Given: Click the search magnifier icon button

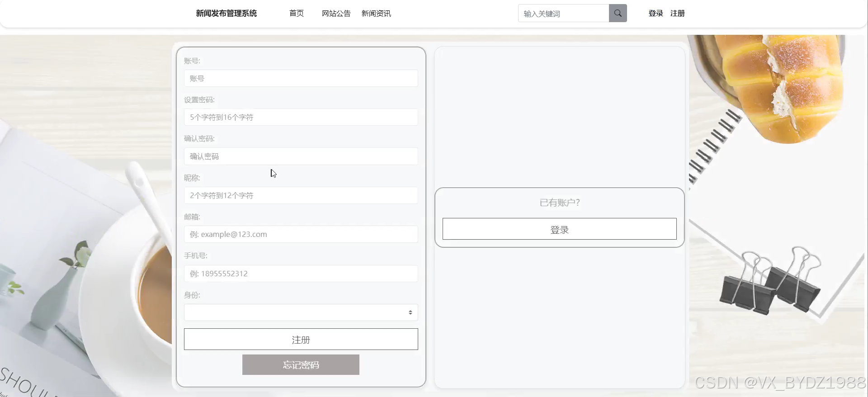Looking at the screenshot, I should point(618,13).
